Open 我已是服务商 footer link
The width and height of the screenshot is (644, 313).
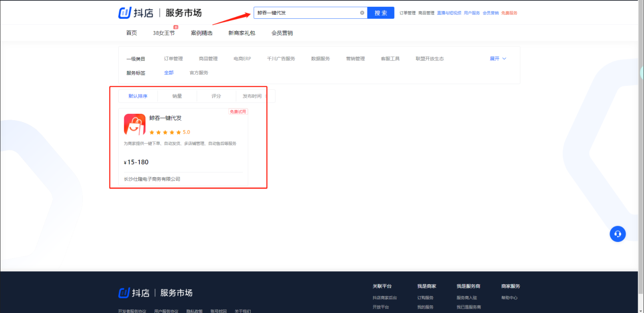tap(469, 307)
